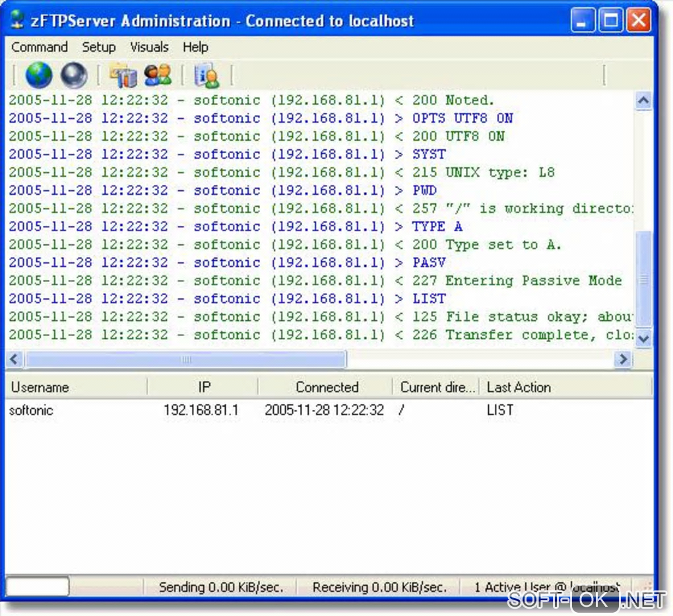This screenshot has height=616, width=673.
Task: Open the Visuals menu
Action: tap(149, 47)
